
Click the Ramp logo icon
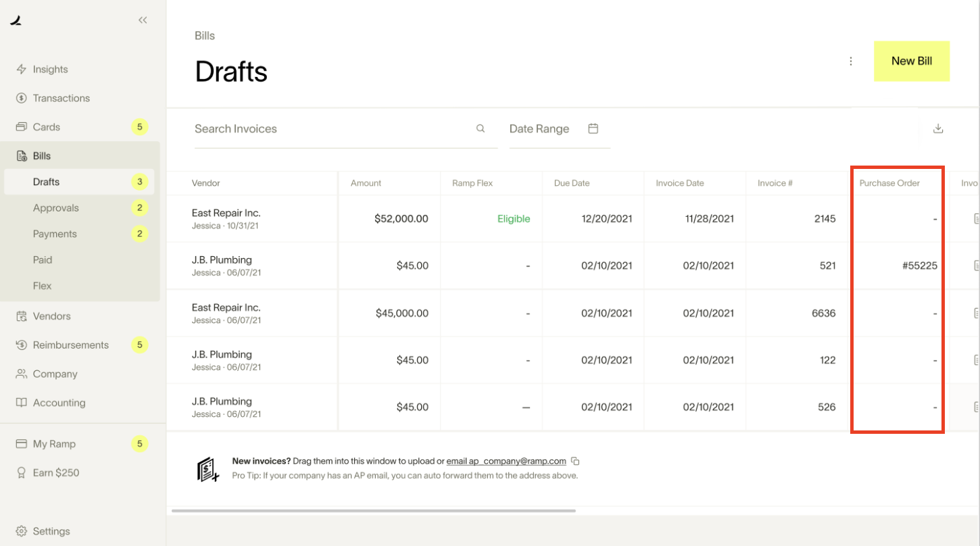tap(16, 21)
